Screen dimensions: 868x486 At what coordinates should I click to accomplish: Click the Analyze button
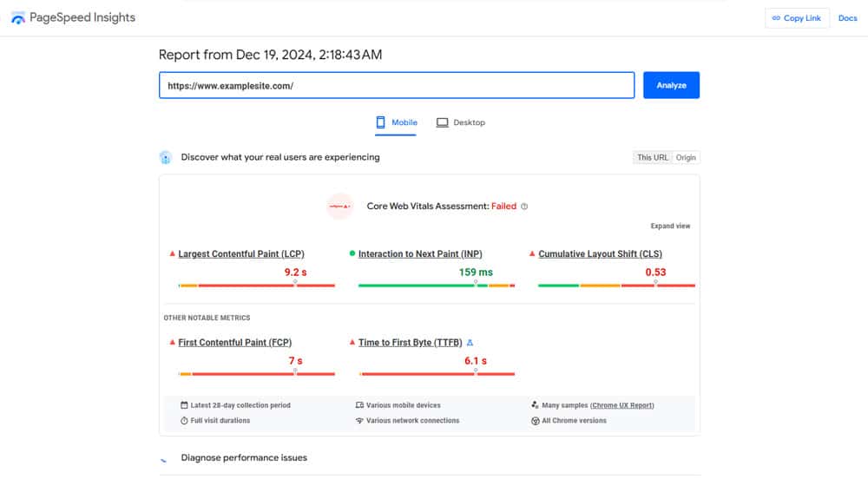671,85
